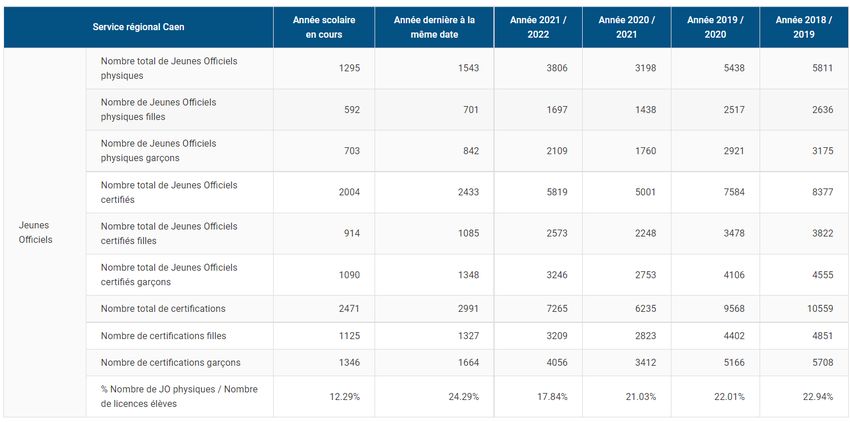
Task: Click the "Année 2020 / 2021" column header
Action: (x=625, y=27)
